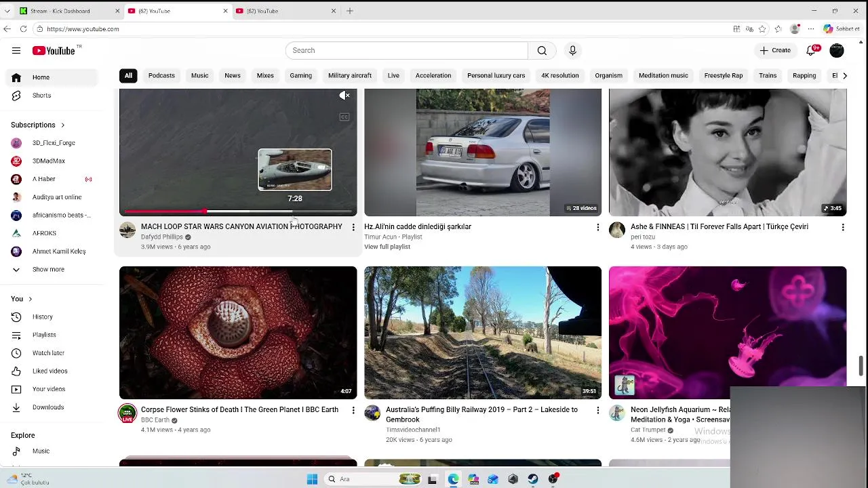Open options for Mach Loop video
Image resolution: width=868 pixels, height=488 pixels.
pyautogui.click(x=353, y=227)
